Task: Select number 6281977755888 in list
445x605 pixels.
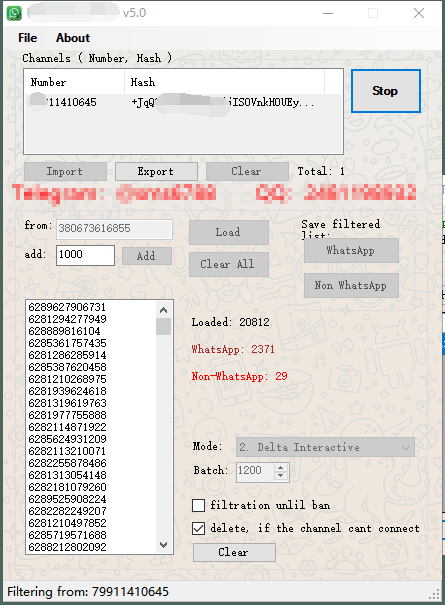Action: (67, 415)
